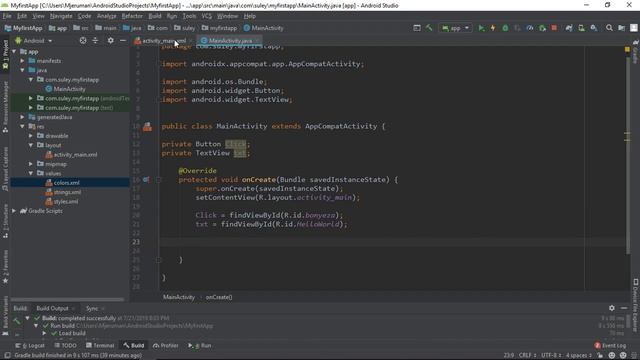Open the Refactor menu
This screenshot has width=640, height=360.
pyautogui.click(x=132, y=16)
